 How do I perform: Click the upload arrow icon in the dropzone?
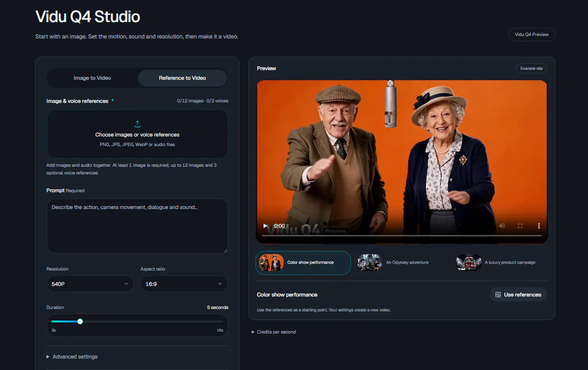138,124
